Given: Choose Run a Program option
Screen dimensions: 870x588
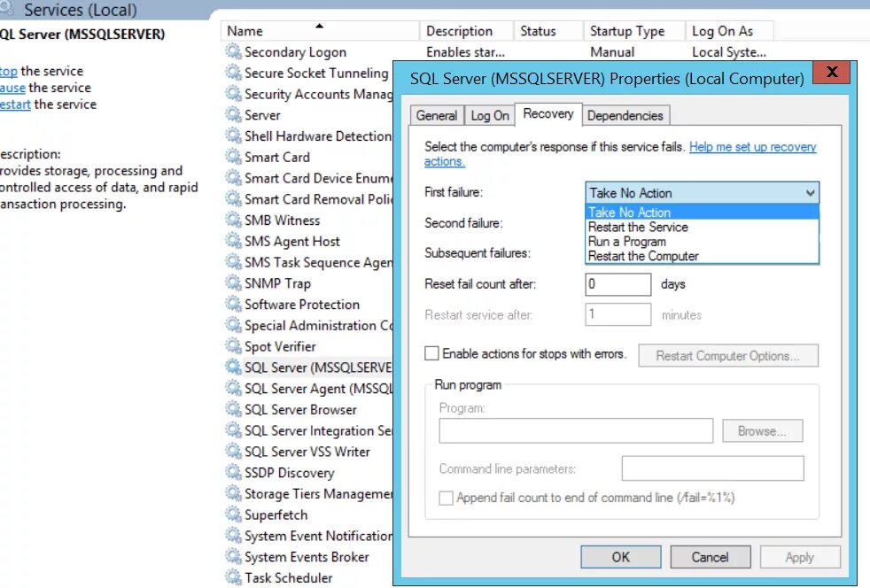Looking at the screenshot, I should (702, 241).
